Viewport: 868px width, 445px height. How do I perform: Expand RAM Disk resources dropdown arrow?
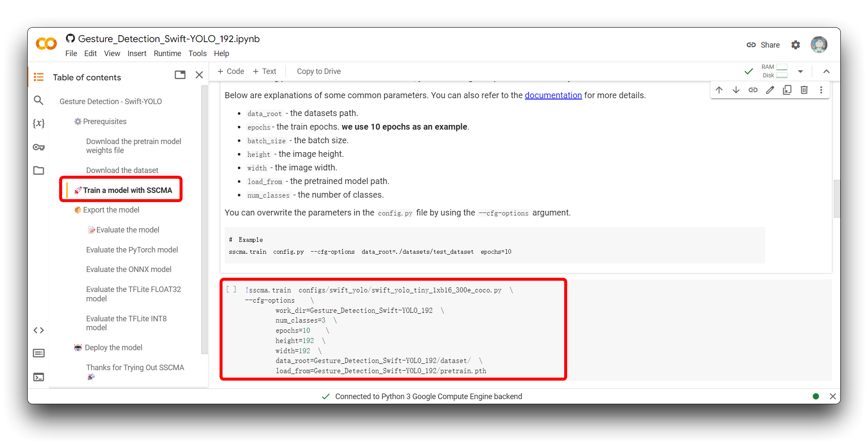click(x=800, y=71)
